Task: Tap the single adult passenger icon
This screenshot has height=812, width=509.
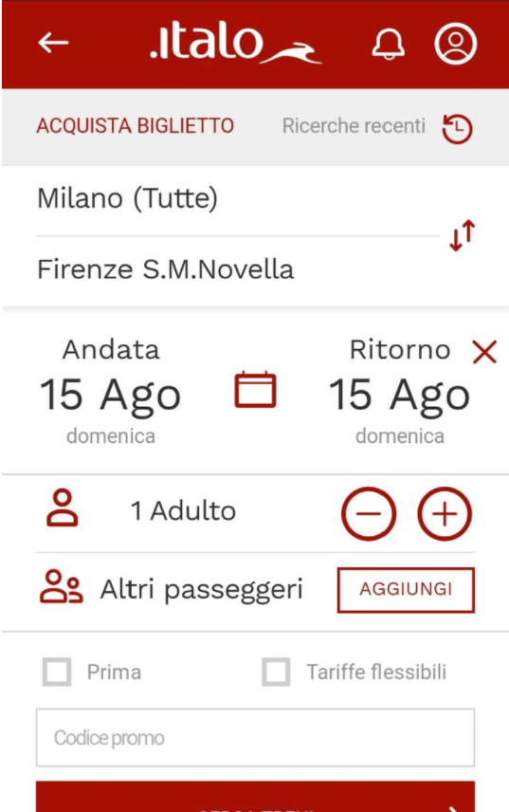Action: click(62, 507)
